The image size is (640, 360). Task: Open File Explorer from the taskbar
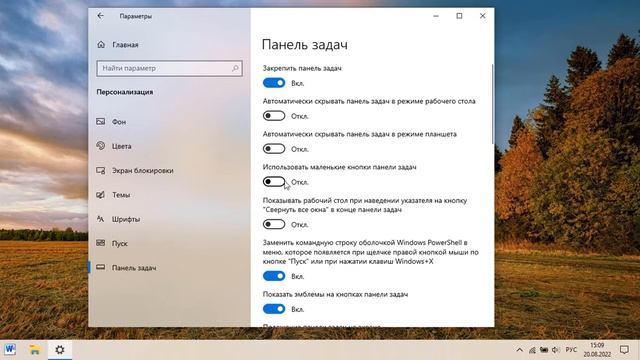pyautogui.click(x=35, y=349)
